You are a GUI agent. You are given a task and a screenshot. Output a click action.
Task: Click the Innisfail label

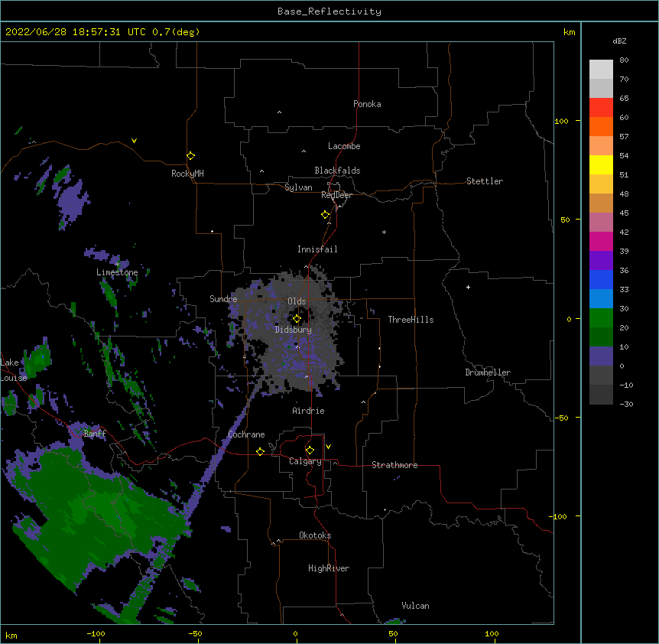click(x=317, y=249)
